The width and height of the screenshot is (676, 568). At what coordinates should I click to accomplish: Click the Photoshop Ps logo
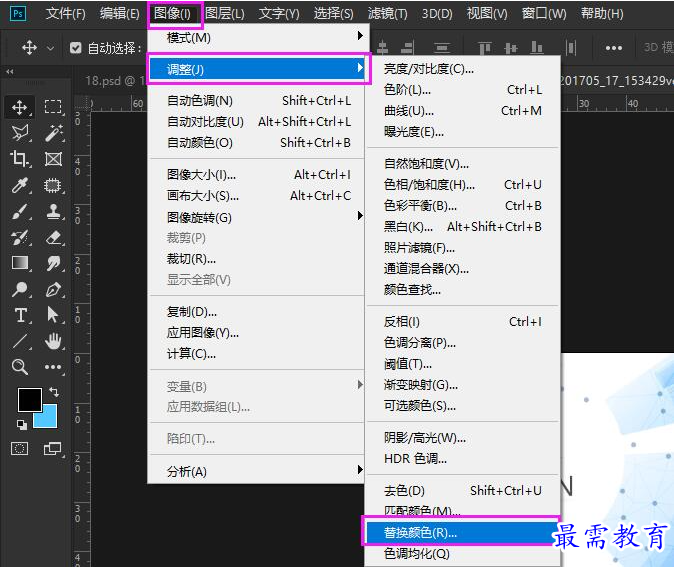point(18,13)
